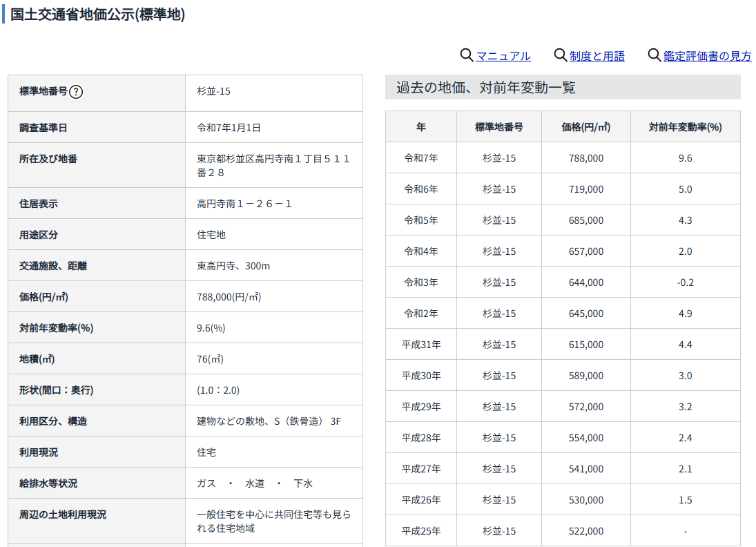This screenshot has height=547, width=756.
Task: Select the 719,000 price cell for 令和6年
Action: pyautogui.click(x=586, y=189)
